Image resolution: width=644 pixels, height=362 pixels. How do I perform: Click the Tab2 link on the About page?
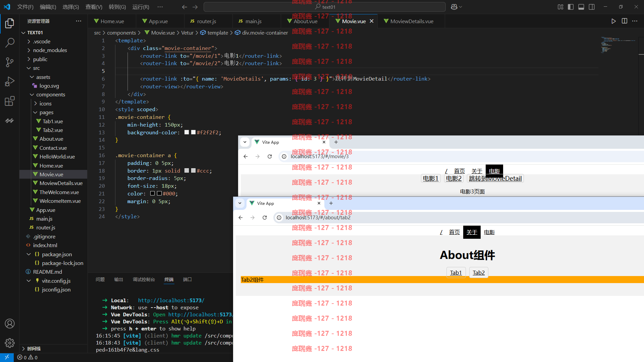click(x=479, y=273)
